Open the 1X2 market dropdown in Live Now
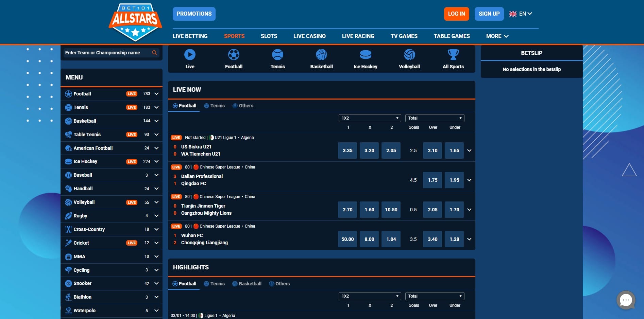This screenshot has width=644, height=319. 370,118
